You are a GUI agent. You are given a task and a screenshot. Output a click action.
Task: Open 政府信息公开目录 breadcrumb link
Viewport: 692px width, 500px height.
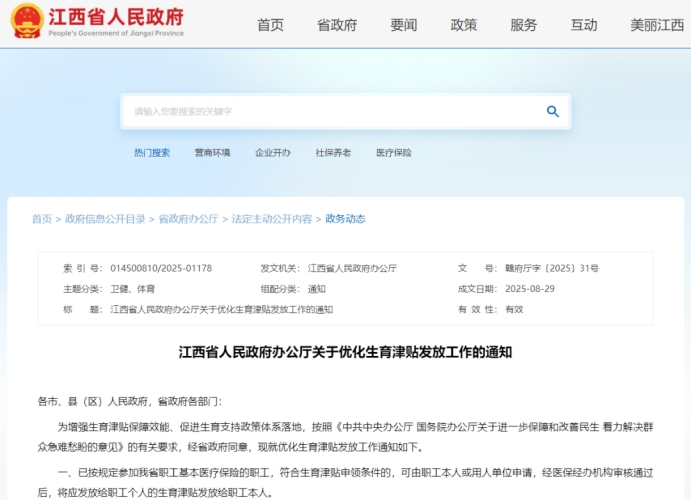coord(105,219)
